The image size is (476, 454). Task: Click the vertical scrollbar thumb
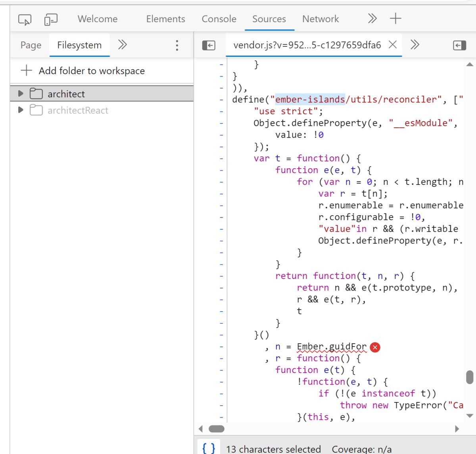(x=470, y=377)
